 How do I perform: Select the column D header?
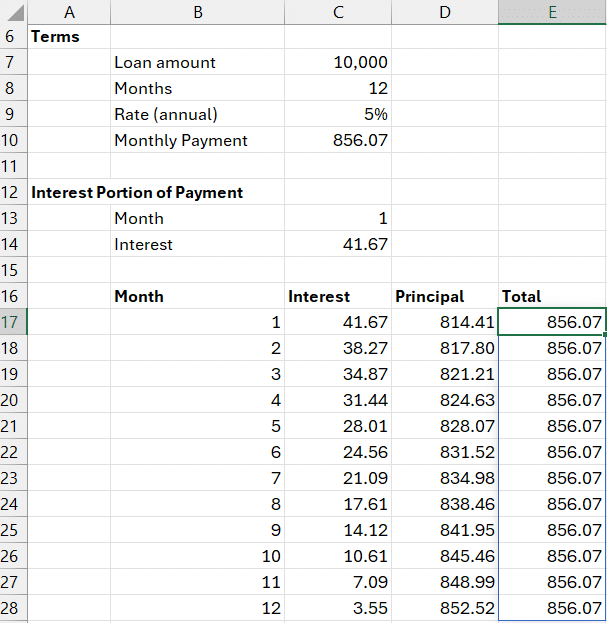[x=445, y=12]
